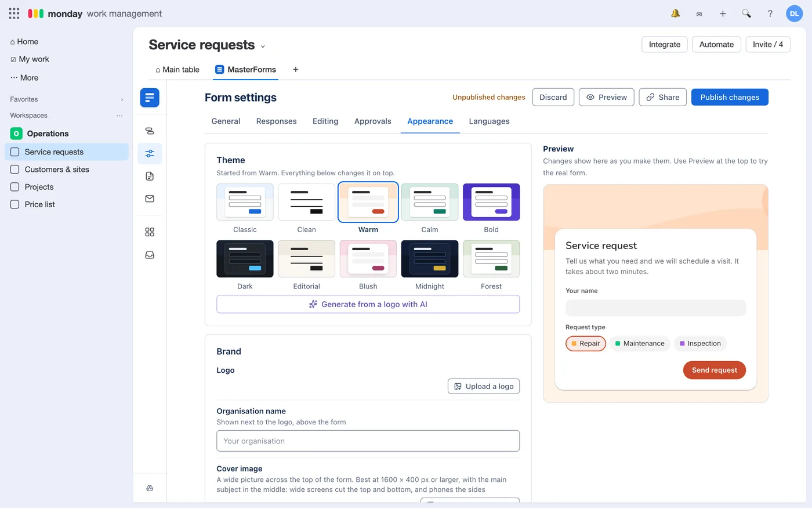Open the inbox tray icon in side rail
This screenshot has height=508, width=812.
click(150, 255)
